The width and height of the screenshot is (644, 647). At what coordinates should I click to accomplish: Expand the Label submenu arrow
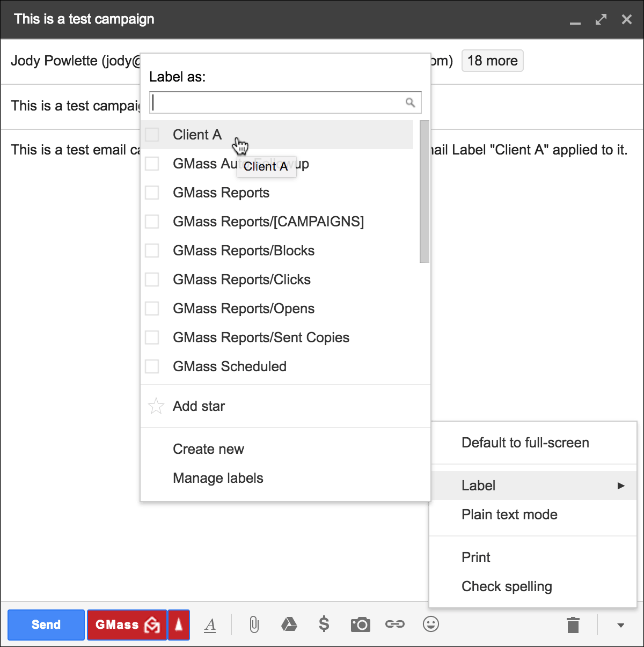click(x=621, y=486)
